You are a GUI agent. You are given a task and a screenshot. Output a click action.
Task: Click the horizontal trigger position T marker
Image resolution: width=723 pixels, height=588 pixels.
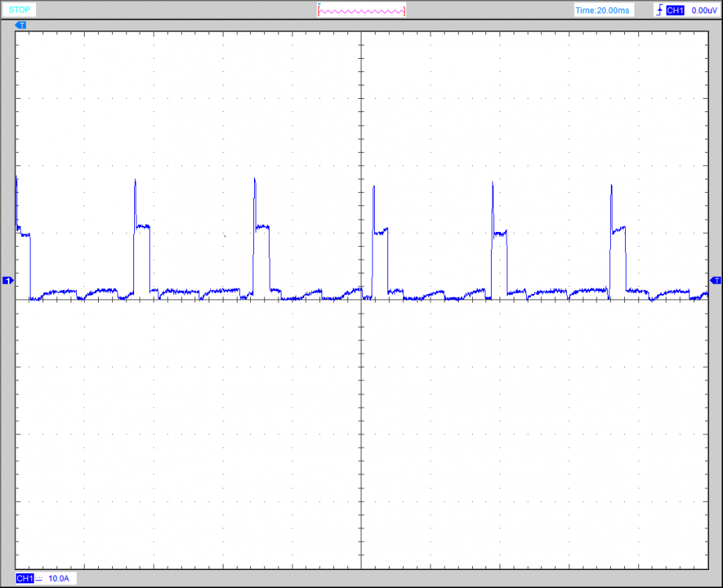21,25
